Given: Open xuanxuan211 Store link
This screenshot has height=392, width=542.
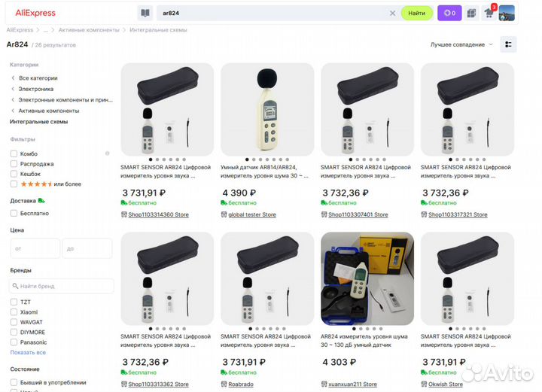Looking at the screenshot, I should 352,384.
